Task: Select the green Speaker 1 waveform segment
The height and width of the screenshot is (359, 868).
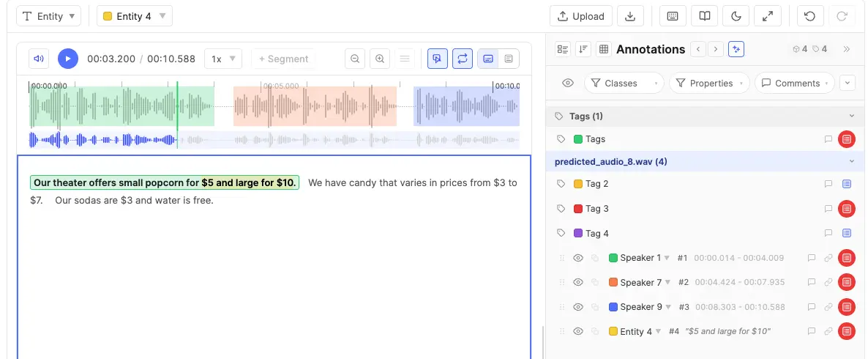Action: point(121,106)
